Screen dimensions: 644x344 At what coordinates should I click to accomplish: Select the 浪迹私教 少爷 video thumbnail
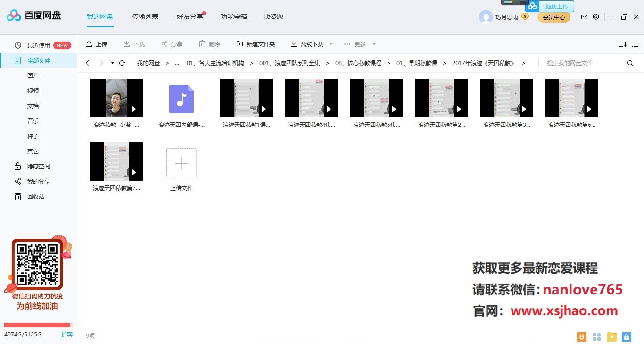[116, 98]
